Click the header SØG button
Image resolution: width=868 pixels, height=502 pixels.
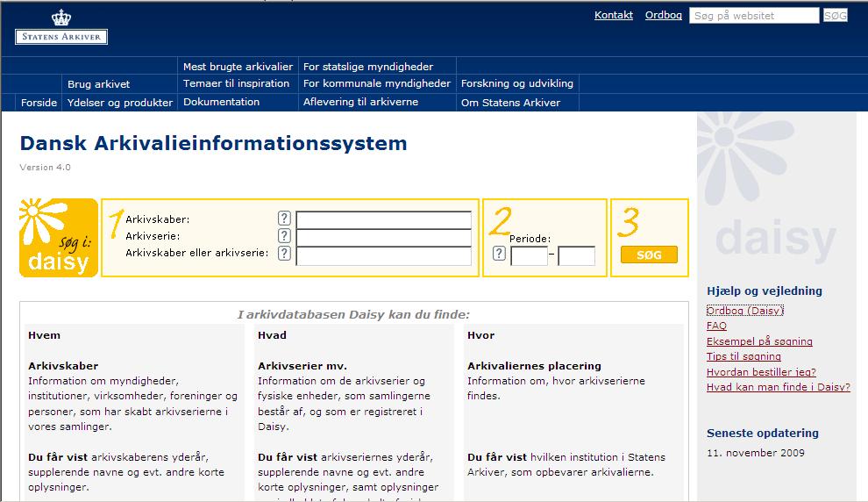coord(836,16)
